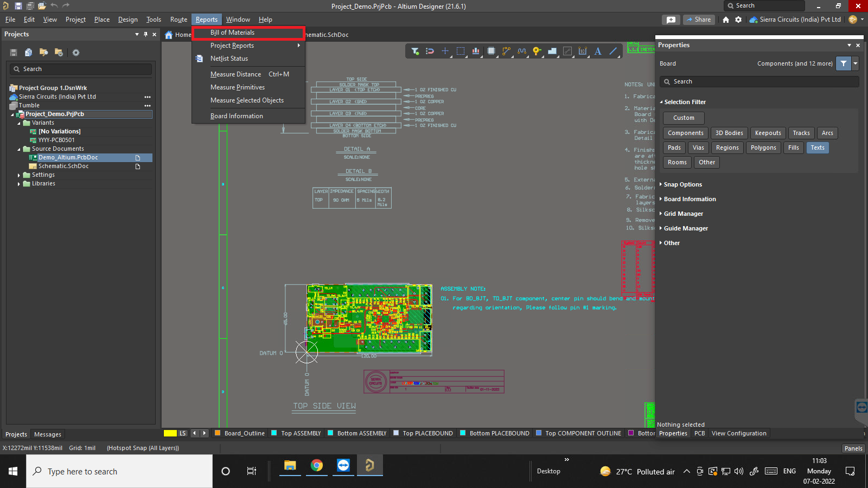The height and width of the screenshot is (488, 868).
Task: Toggle the Vias selection filter
Action: (698, 147)
